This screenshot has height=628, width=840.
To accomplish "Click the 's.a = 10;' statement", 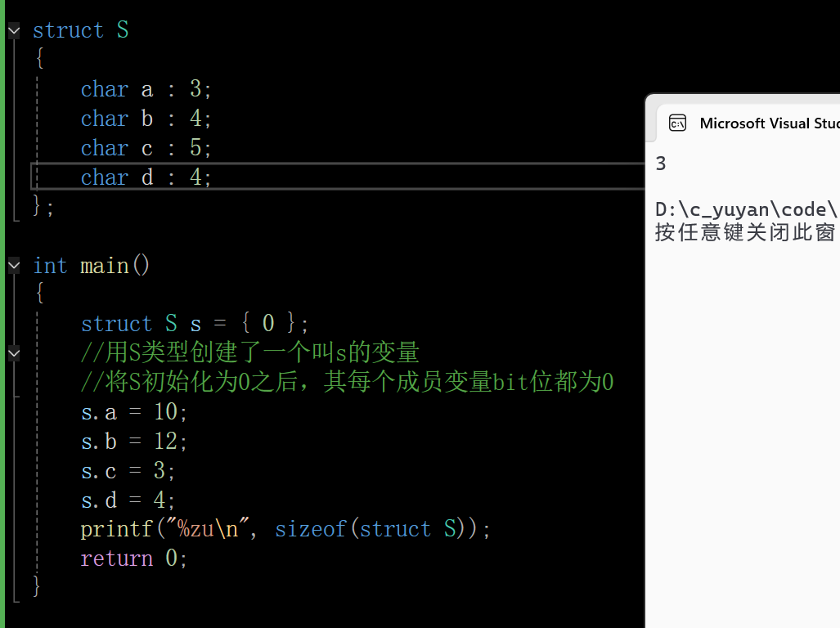I will 134,412.
